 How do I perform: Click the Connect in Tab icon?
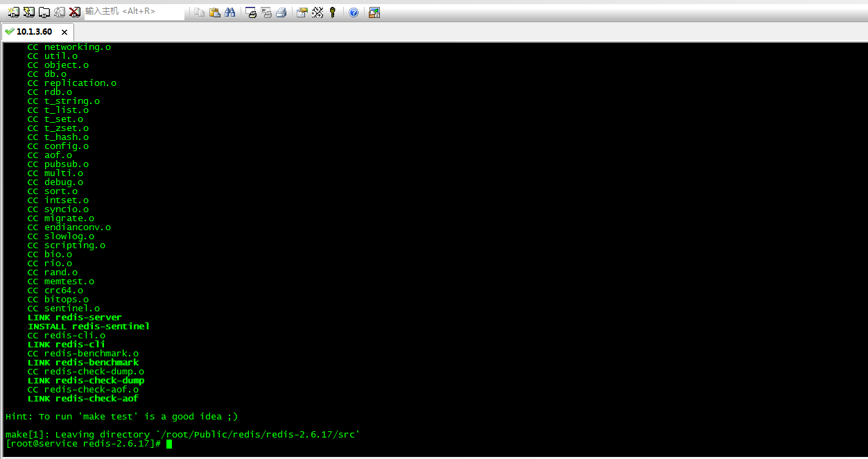44,12
